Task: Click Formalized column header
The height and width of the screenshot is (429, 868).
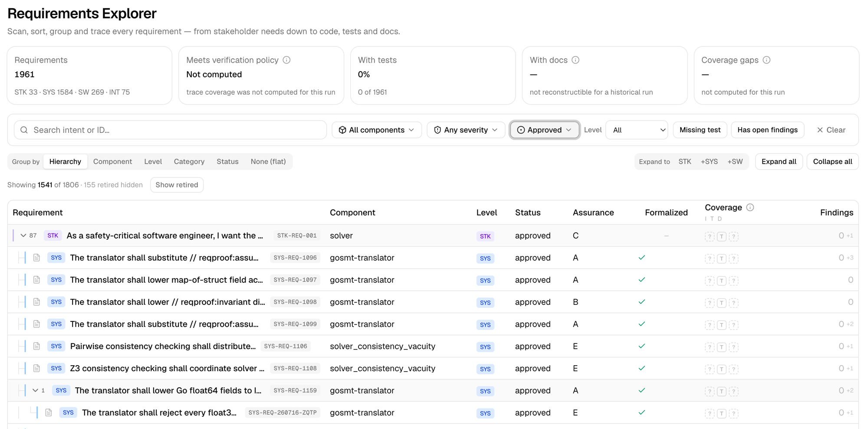Action: pyautogui.click(x=666, y=212)
